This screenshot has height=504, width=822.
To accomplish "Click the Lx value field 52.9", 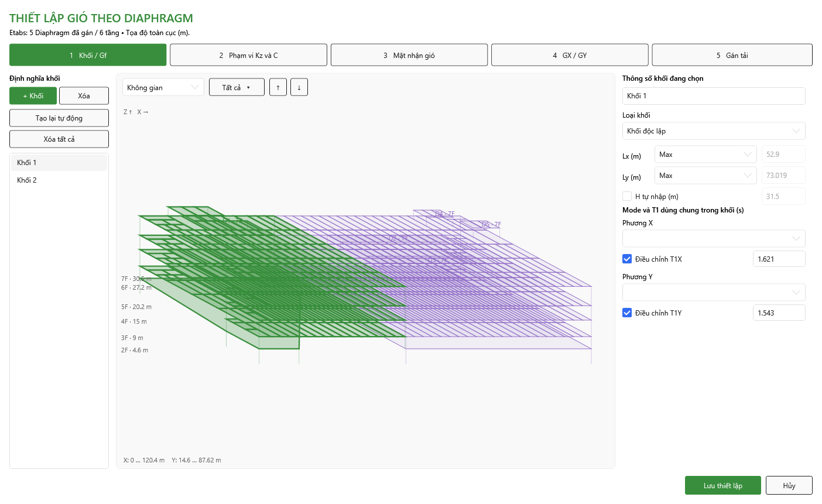I will click(x=783, y=154).
